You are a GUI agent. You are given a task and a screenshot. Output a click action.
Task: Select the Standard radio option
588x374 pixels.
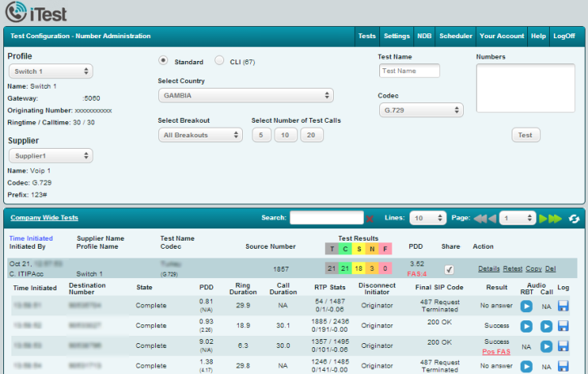pyautogui.click(x=163, y=60)
